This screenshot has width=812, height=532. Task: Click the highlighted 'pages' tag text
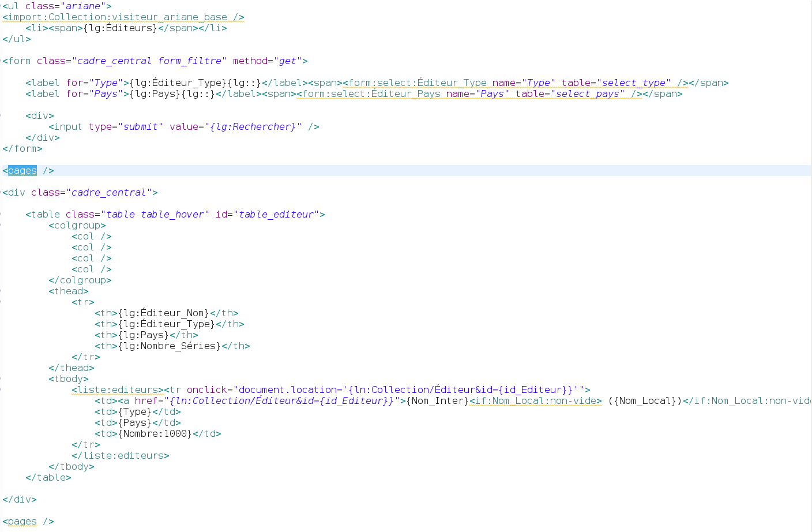click(22, 171)
